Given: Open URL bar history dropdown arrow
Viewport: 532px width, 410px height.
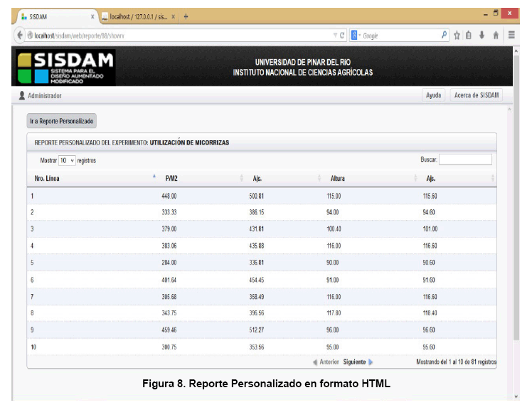Looking at the screenshot, I should (x=335, y=35).
